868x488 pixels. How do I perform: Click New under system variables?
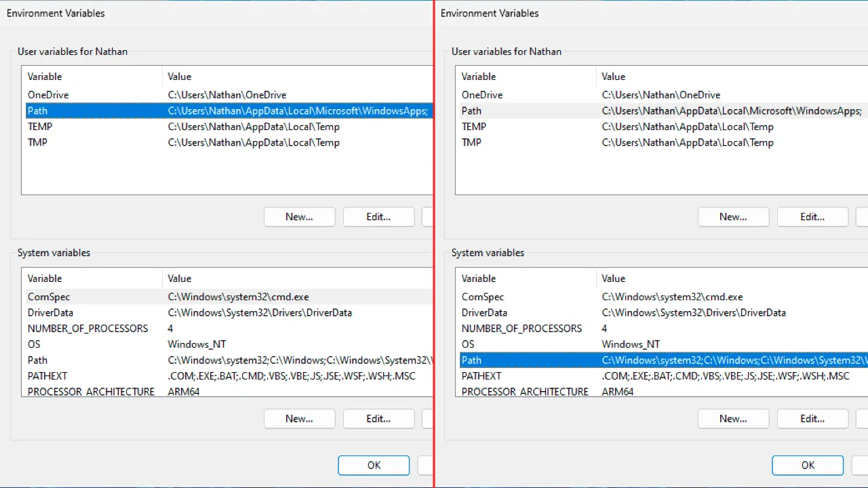tap(299, 418)
